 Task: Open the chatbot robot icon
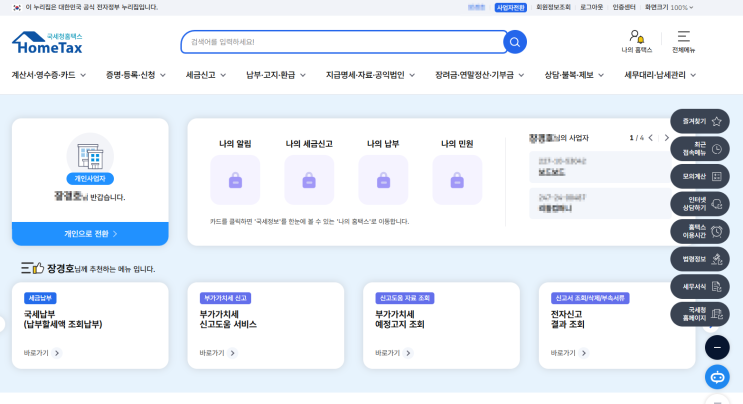(x=717, y=377)
